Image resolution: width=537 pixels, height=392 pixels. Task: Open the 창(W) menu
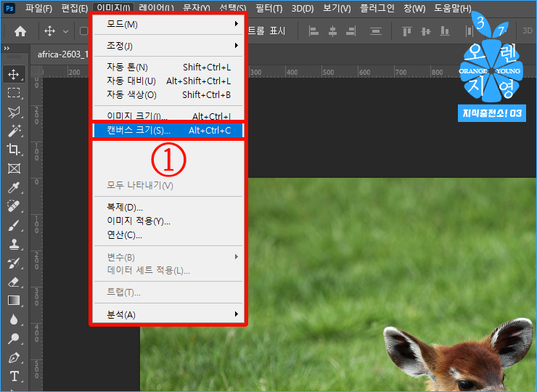pos(414,8)
